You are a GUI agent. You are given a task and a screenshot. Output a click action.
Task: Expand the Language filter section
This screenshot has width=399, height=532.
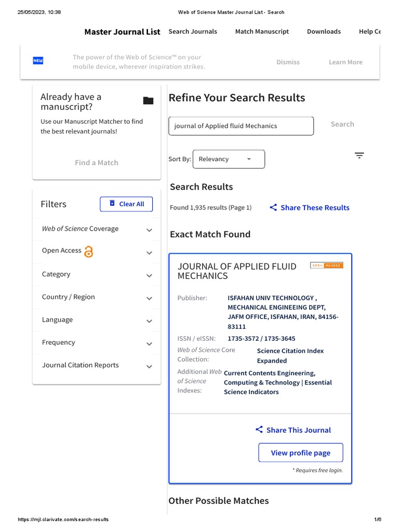(149, 322)
